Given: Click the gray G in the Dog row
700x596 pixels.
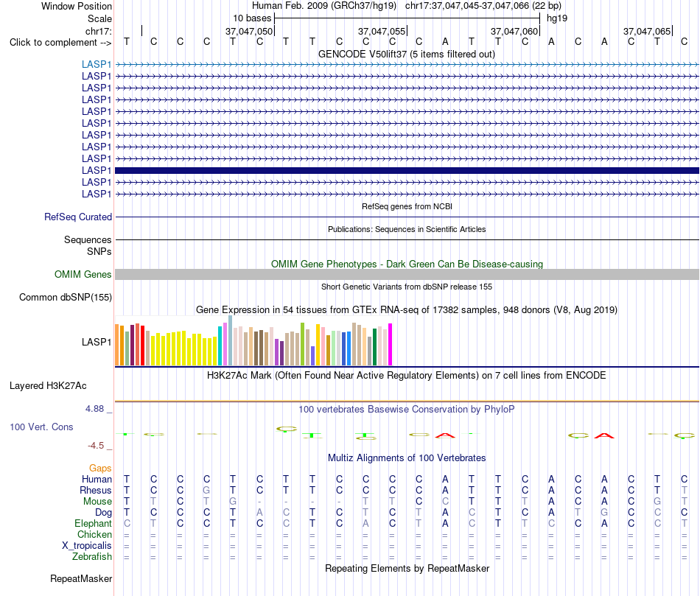Looking at the screenshot, I should 604,513.
